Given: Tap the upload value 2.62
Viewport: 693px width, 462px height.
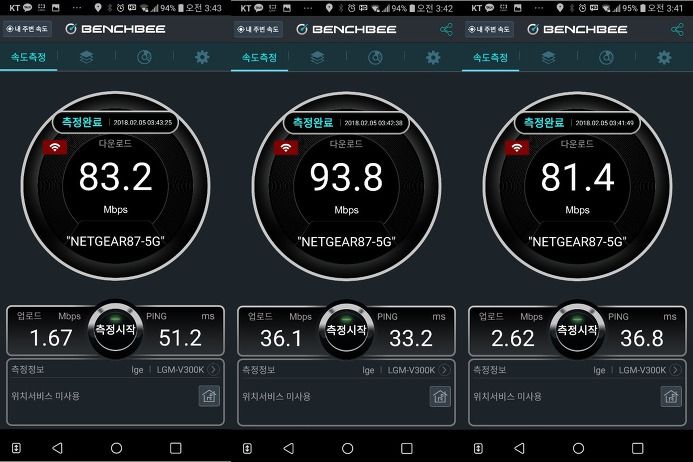Looking at the screenshot, I should [x=513, y=338].
